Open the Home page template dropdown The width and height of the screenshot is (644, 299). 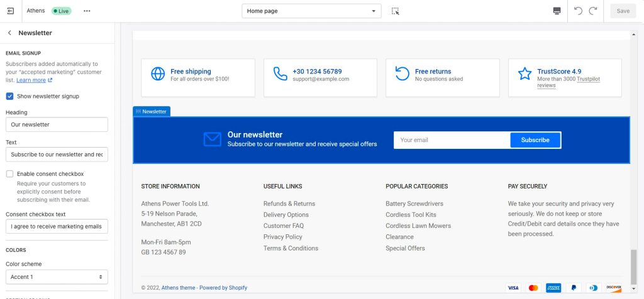tap(311, 11)
